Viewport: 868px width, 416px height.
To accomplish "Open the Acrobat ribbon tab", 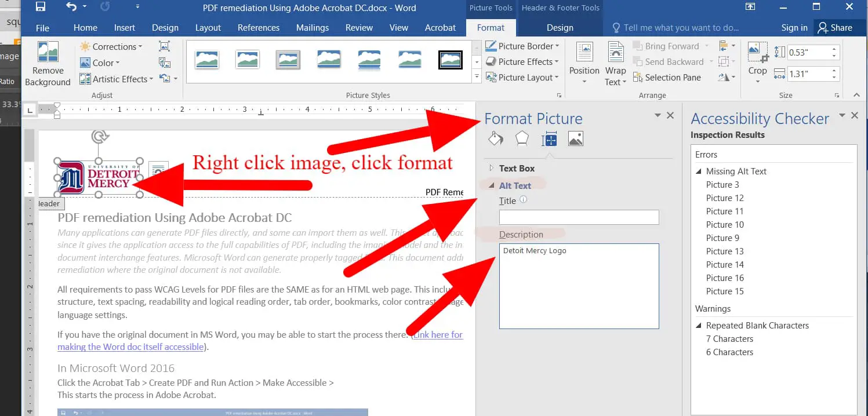I will (x=440, y=28).
